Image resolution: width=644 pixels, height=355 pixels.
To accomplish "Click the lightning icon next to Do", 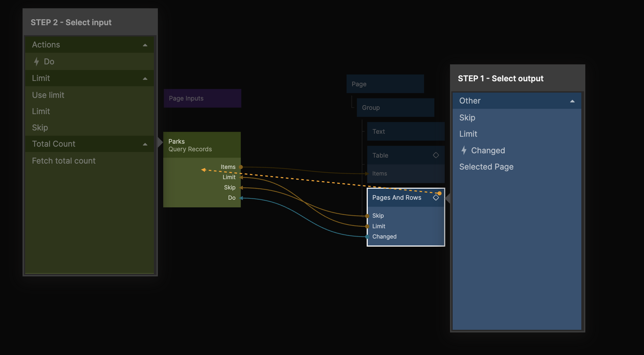I will click(x=36, y=61).
